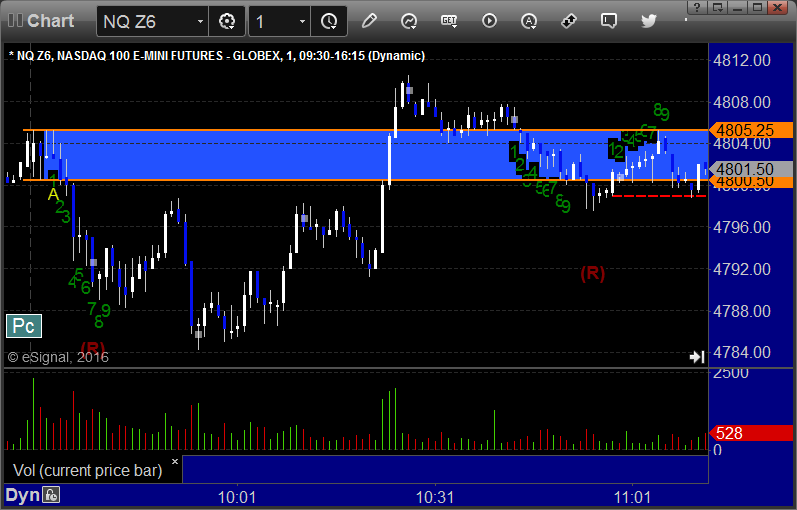Expand the interval dropdown arrow

click(302, 21)
